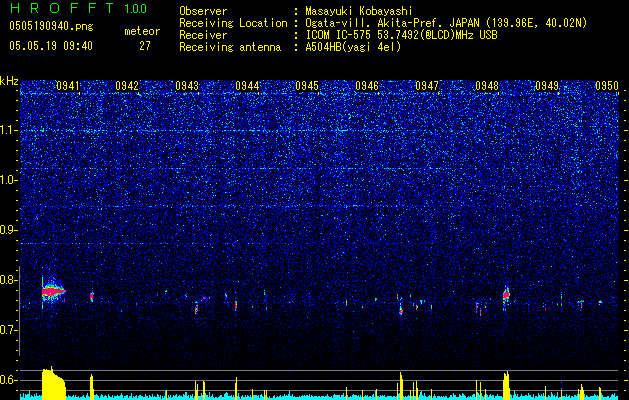Click the 0.8 kHz axis label
629x400 pixels.
pos(9,280)
